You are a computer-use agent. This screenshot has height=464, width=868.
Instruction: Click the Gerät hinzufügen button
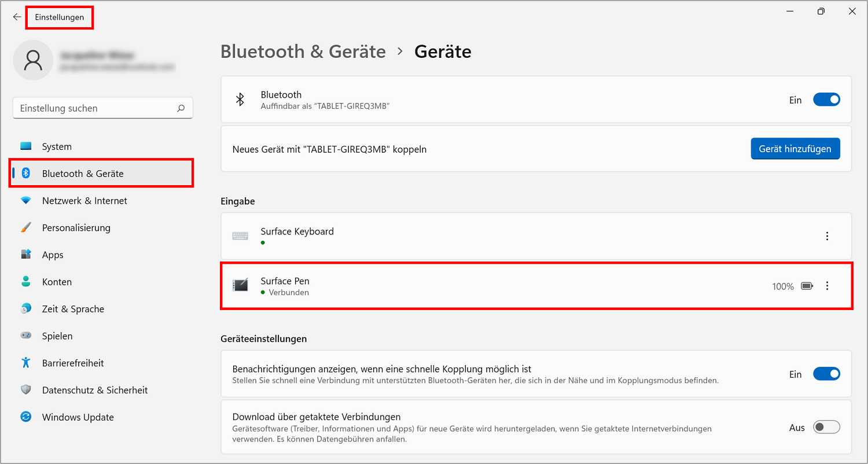point(795,149)
